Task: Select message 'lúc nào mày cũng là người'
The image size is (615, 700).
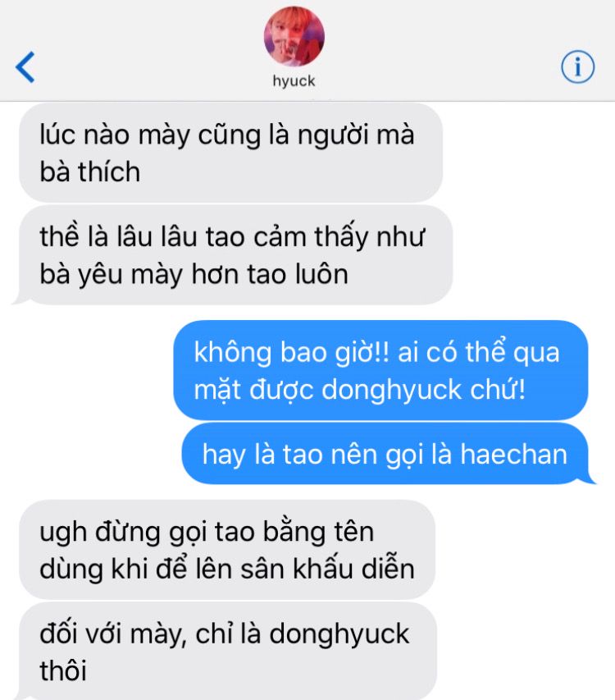Action: point(230,153)
